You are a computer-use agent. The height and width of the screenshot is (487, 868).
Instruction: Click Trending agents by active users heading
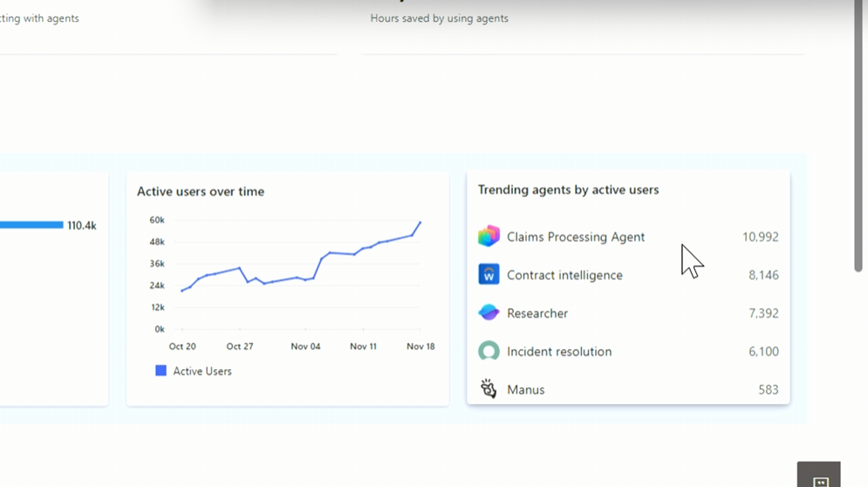568,190
